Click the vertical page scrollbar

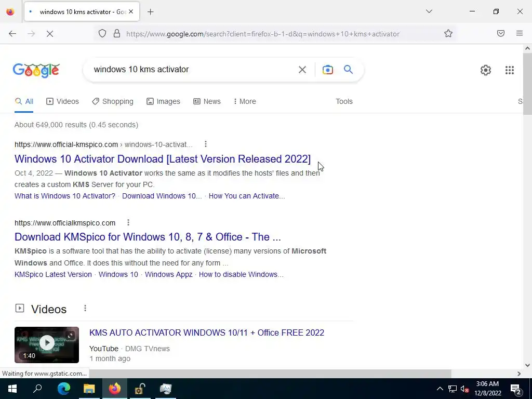528,84
